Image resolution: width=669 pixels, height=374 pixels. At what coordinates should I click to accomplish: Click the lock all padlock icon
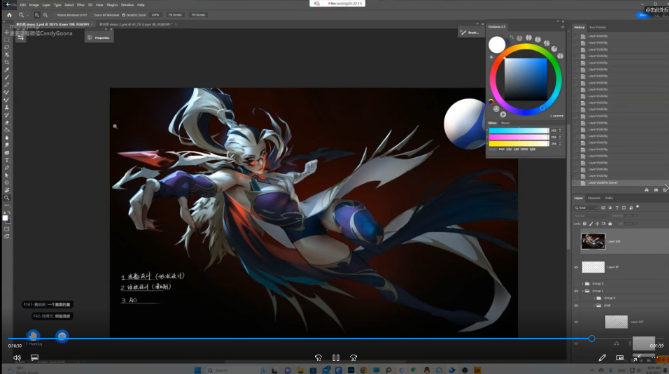click(x=610, y=223)
